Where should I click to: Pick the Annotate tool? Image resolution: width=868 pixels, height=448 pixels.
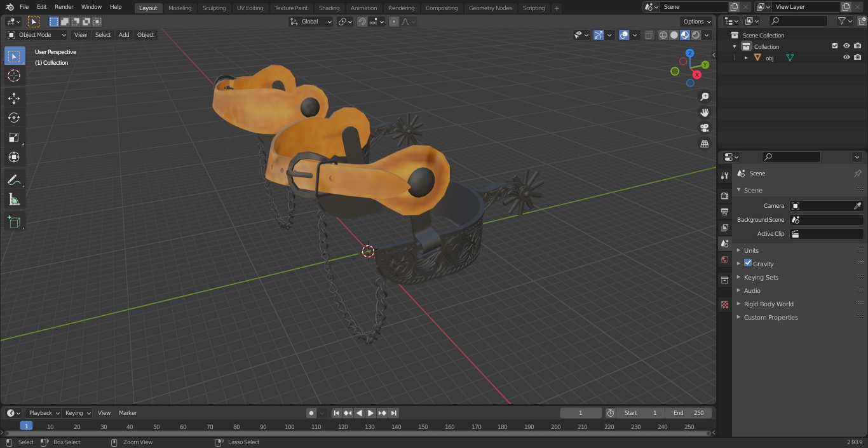pos(14,180)
